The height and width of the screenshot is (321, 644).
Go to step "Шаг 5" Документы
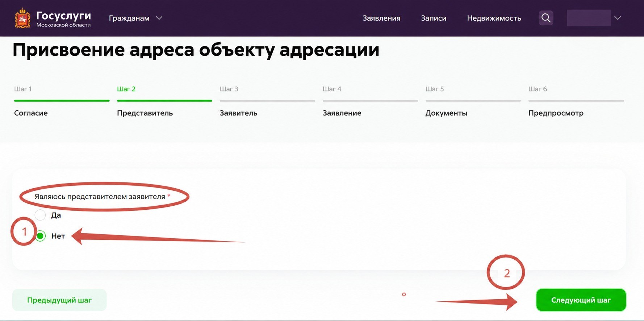473,101
